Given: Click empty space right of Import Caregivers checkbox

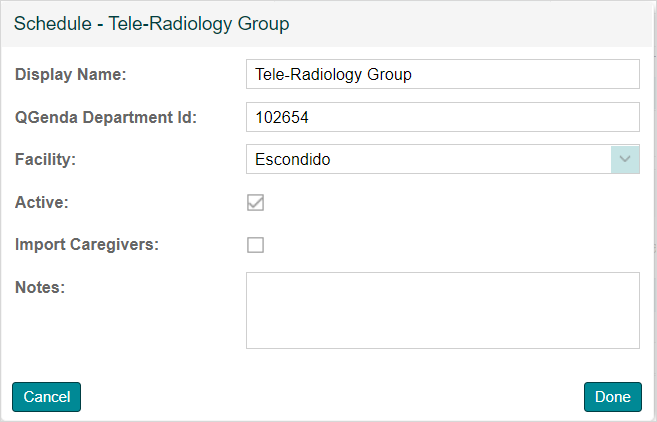Looking at the screenshot, I should [450, 245].
